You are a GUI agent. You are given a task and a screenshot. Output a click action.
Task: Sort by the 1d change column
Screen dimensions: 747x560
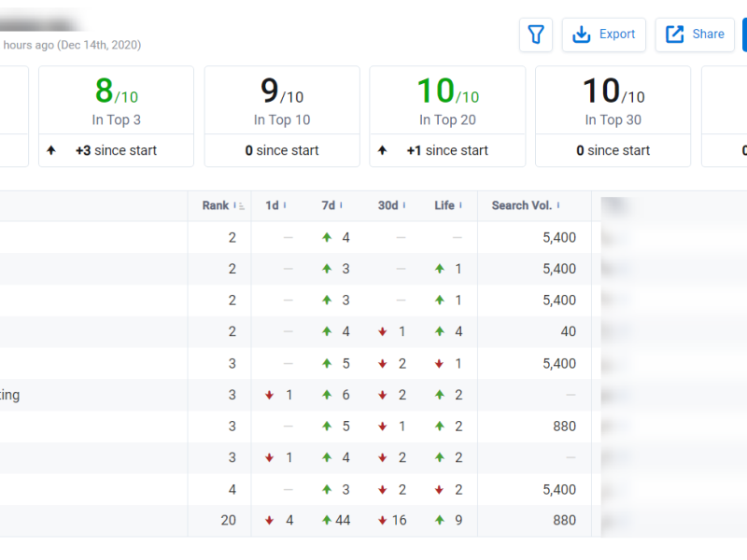coord(271,205)
